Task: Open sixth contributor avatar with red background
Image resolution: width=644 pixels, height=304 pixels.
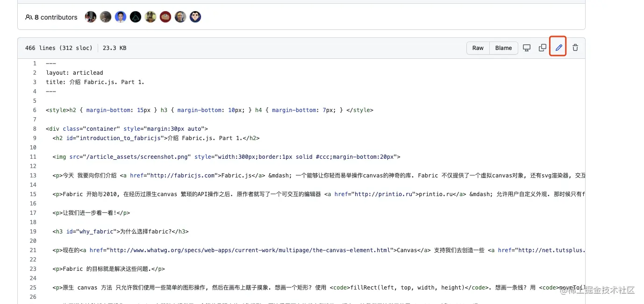Action: (165, 17)
